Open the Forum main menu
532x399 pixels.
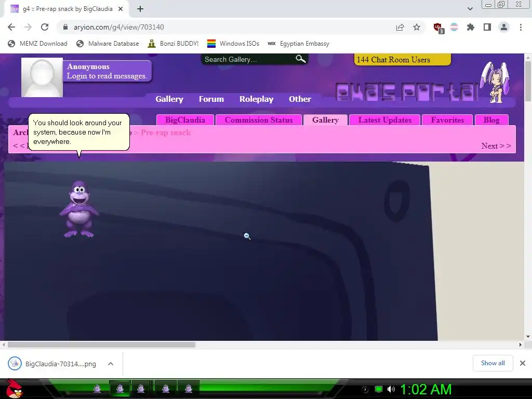tap(211, 99)
